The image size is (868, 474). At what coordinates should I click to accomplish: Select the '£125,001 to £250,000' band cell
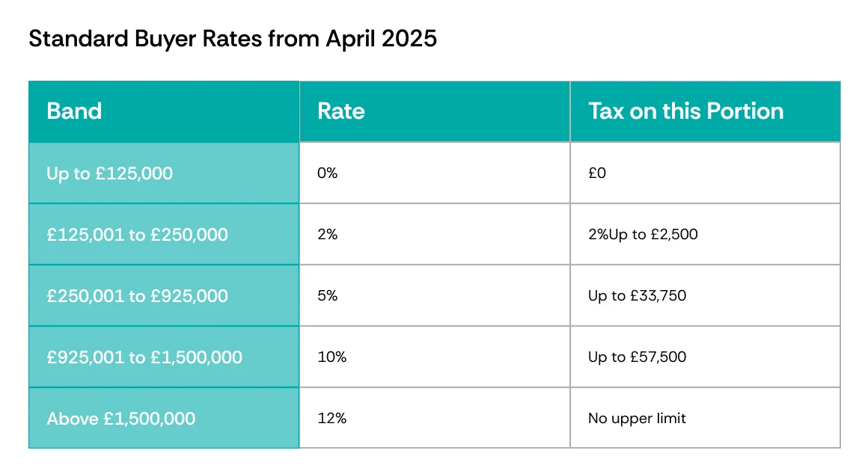164,235
